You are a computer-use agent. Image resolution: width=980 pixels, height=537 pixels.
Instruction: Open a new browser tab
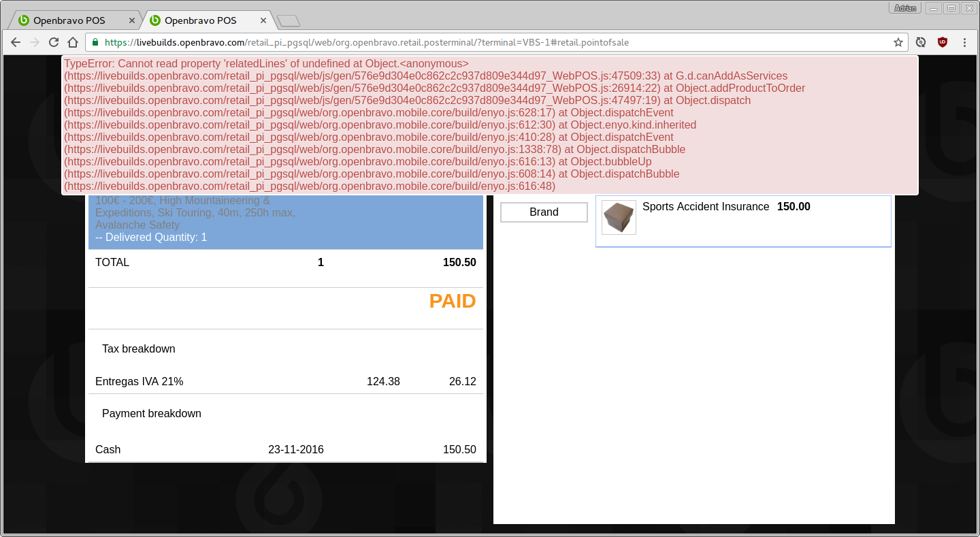289,21
